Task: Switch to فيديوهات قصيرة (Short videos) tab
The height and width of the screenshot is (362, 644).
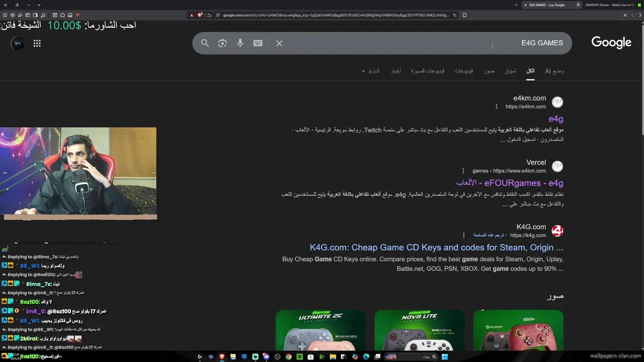Action: 427,71
